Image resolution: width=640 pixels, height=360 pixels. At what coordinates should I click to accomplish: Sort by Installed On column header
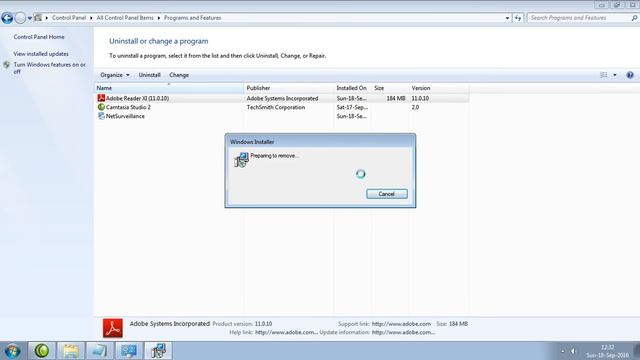[353, 88]
